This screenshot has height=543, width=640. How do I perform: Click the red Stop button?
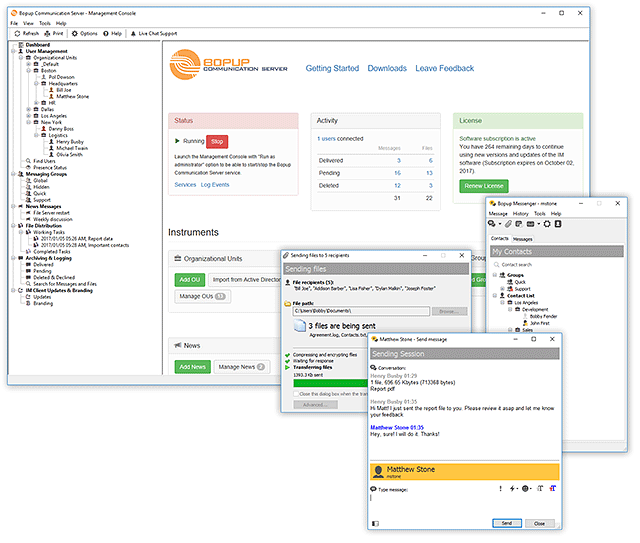coord(217,141)
